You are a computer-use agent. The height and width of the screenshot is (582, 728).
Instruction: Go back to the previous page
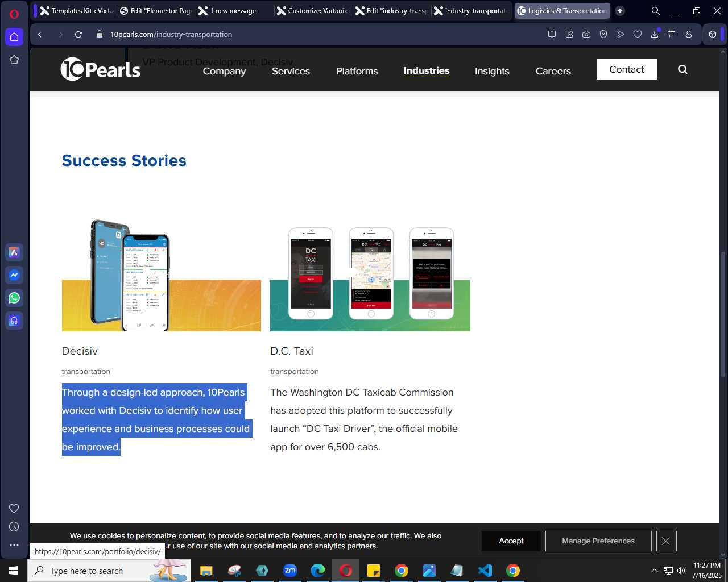pos(40,34)
